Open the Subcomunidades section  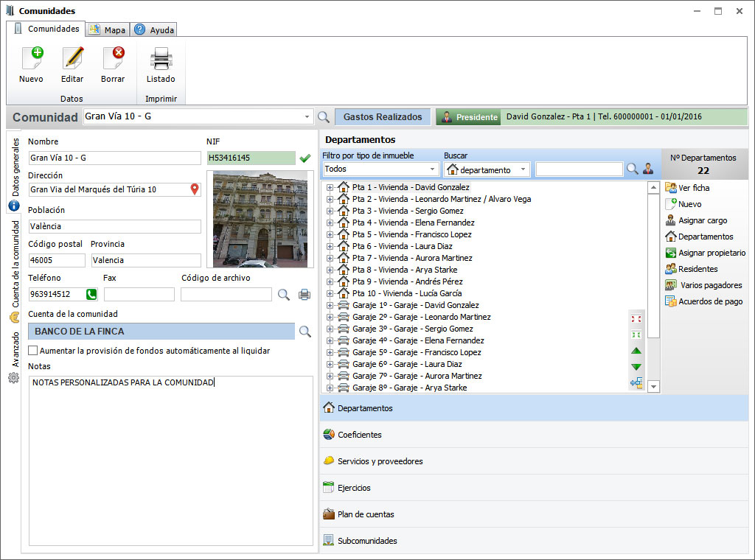click(534, 540)
